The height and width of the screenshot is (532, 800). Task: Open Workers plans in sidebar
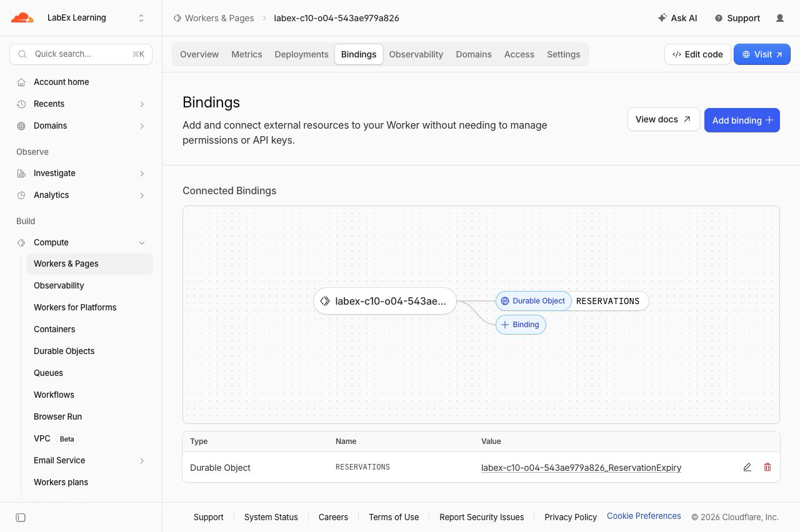pos(89,482)
